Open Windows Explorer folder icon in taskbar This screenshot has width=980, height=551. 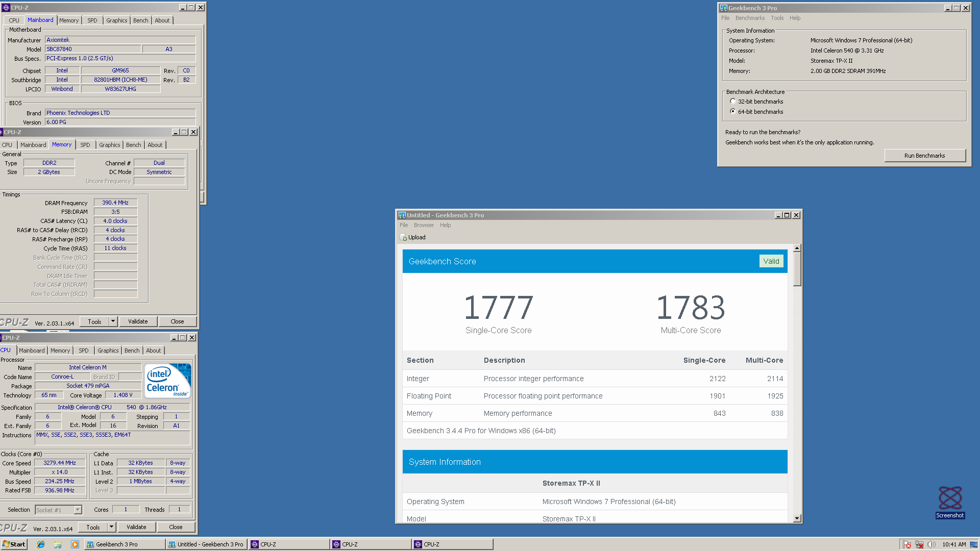(58, 544)
